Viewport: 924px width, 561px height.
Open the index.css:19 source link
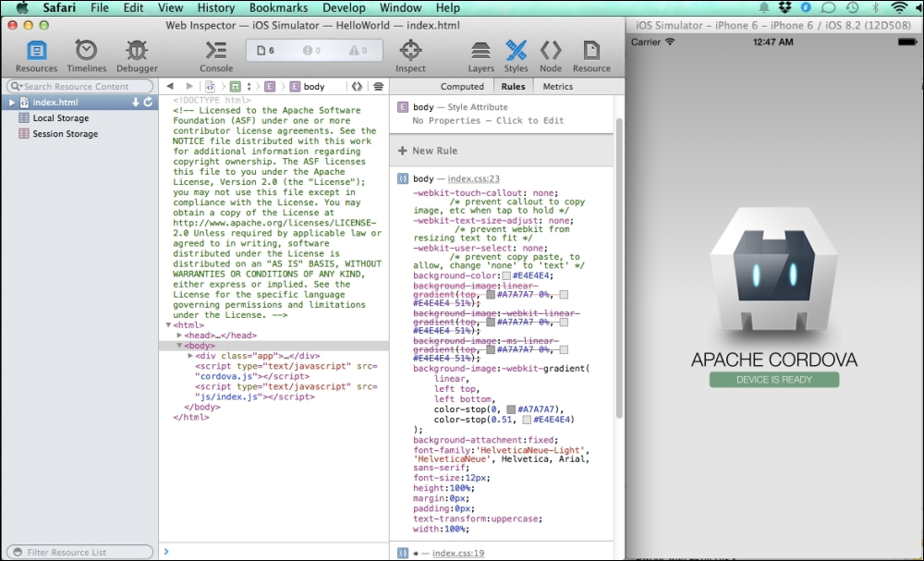point(458,554)
